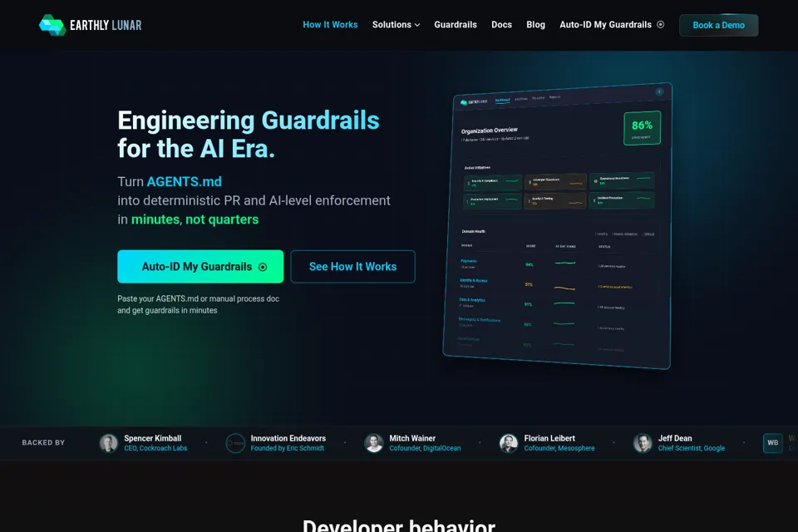This screenshot has width=798, height=532.
Task: Click Auto-ID My Guardrails in navigation bar
Action: [612, 24]
